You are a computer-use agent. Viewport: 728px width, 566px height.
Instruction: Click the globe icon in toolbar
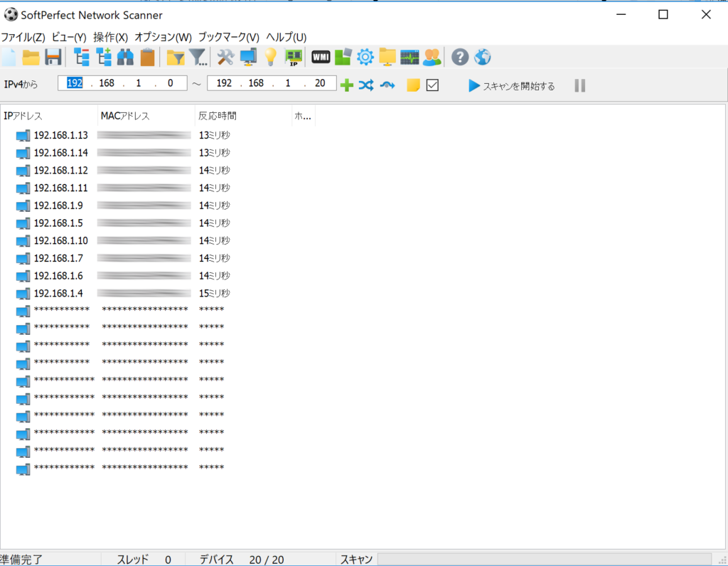[x=483, y=58]
